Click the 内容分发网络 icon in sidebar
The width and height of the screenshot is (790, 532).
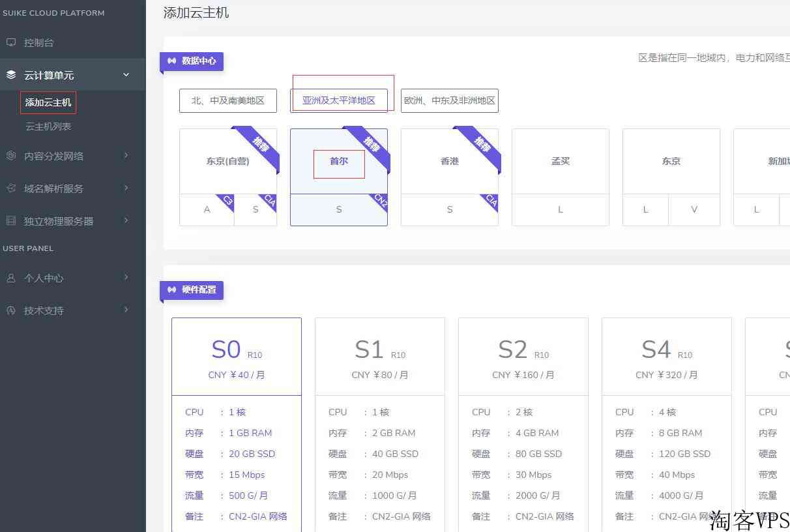click(11, 156)
